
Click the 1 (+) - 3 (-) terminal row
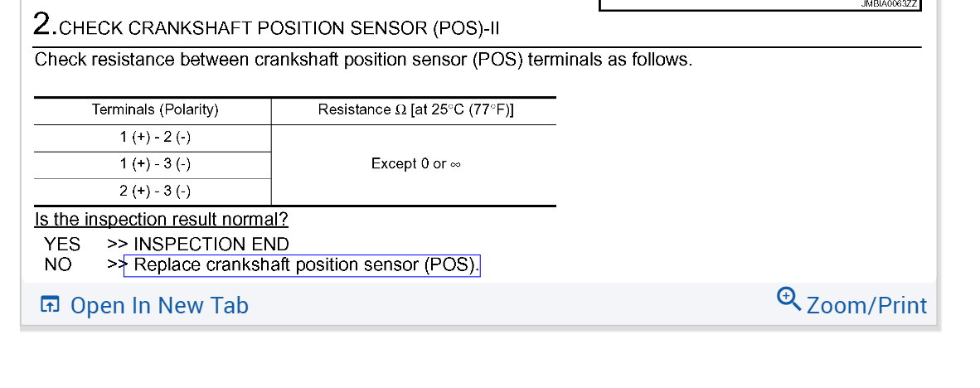tap(155, 164)
